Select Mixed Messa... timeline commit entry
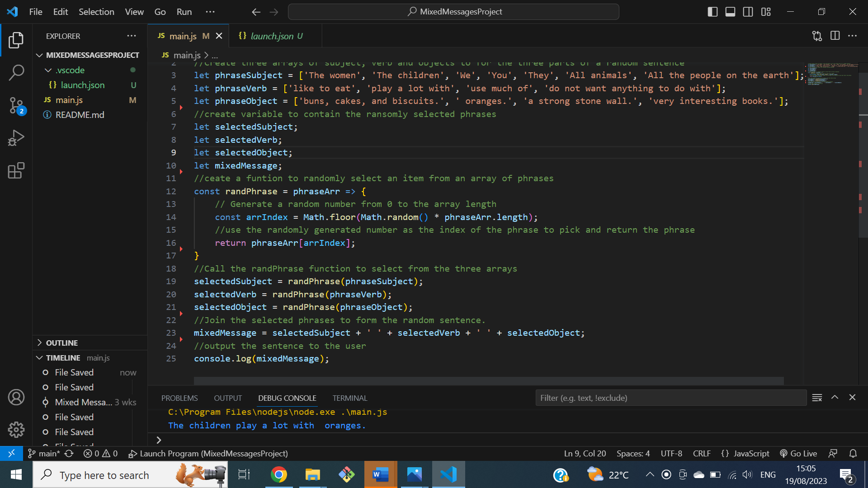The image size is (868, 488). [90, 402]
